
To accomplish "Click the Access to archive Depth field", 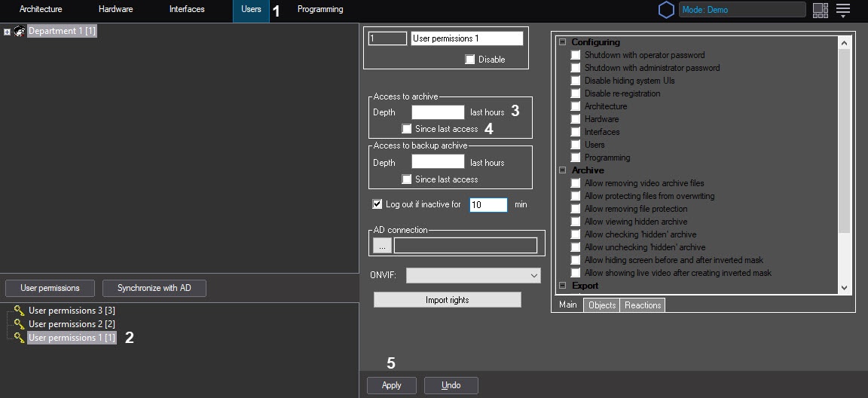I will coord(438,112).
